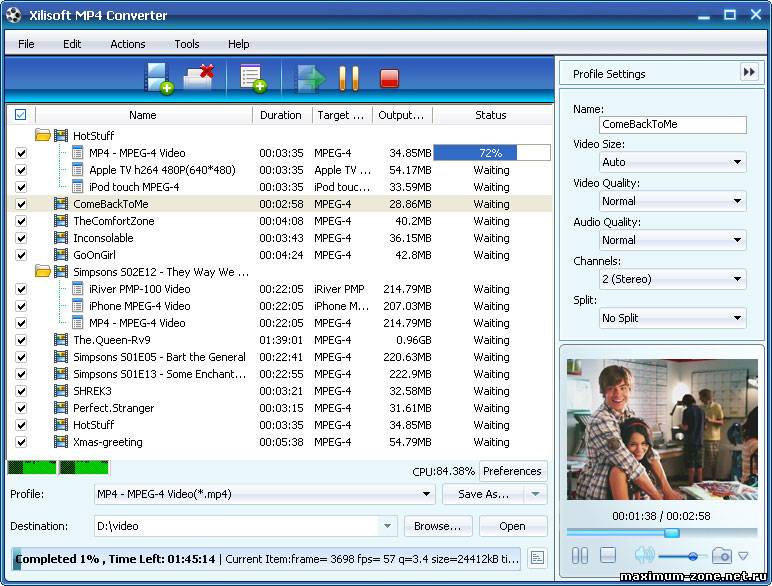Take snapshot with camera icon
This screenshot has width=772, height=586.
pos(721,556)
